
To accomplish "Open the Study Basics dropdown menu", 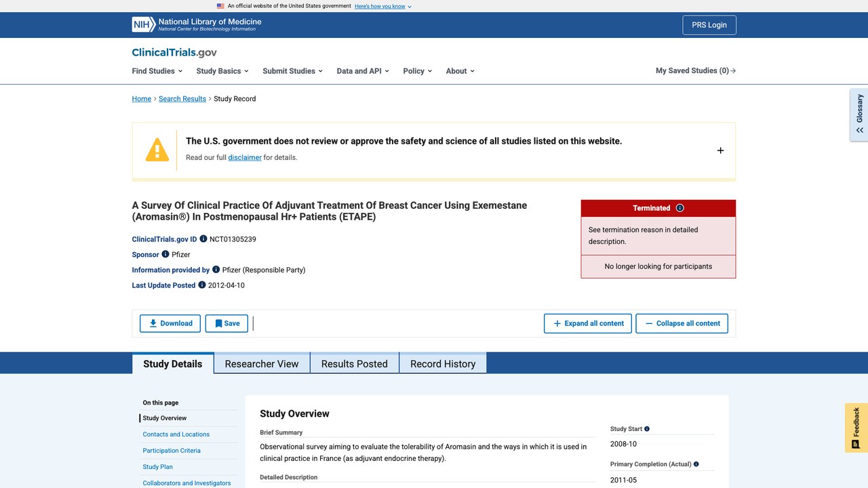I will pyautogui.click(x=222, y=71).
